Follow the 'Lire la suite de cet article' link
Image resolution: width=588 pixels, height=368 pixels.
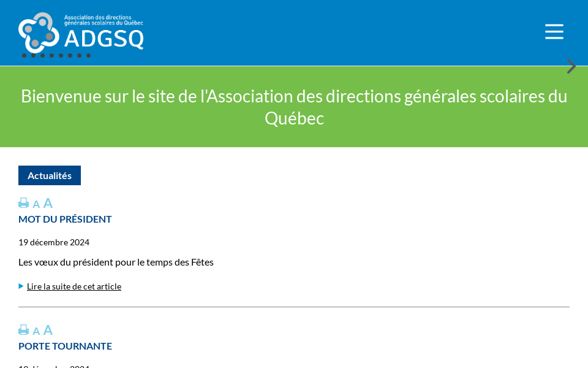coord(74,286)
